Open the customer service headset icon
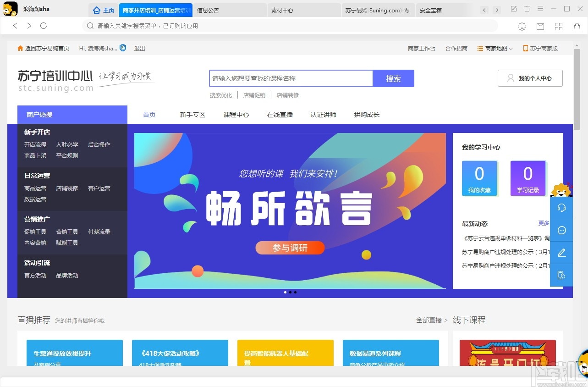 561,207
